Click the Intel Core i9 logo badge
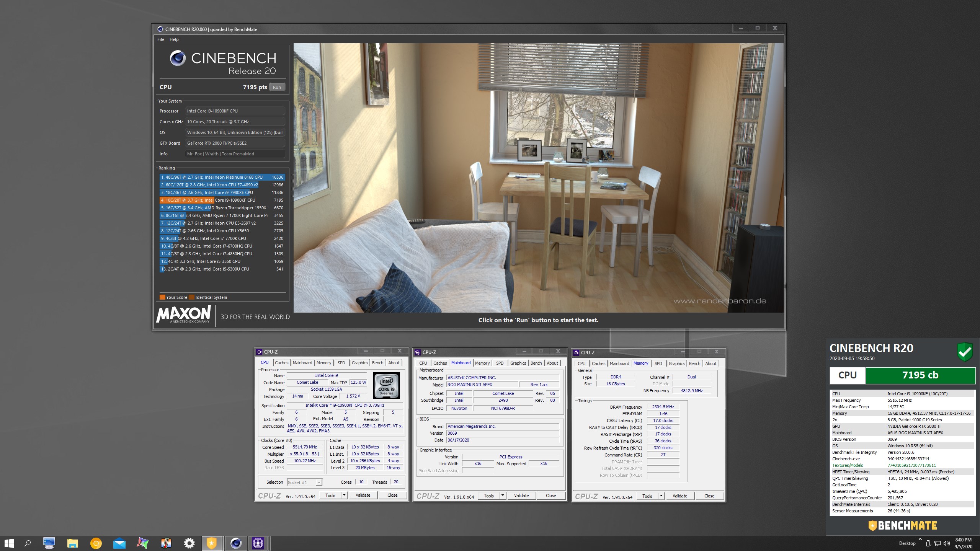The width and height of the screenshot is (980, 551). [x=386, y=386]
